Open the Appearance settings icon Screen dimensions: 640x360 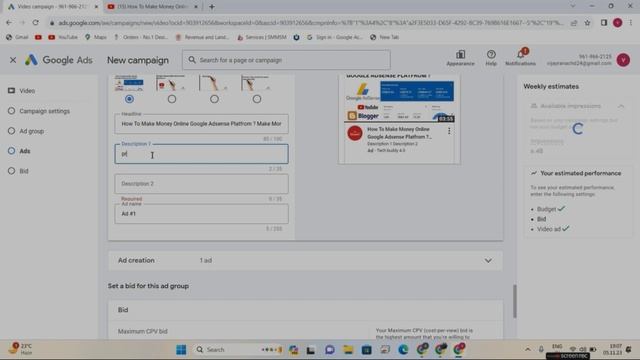460,58
